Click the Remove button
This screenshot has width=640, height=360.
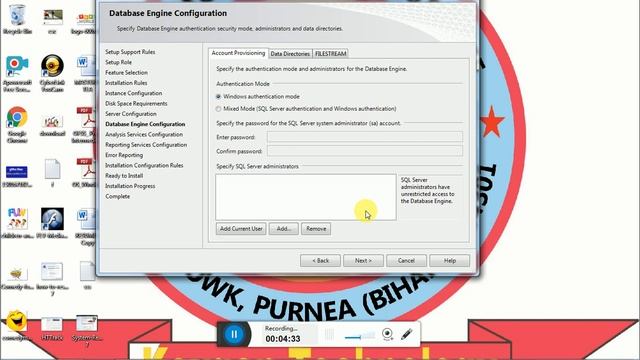coord(316,229)
